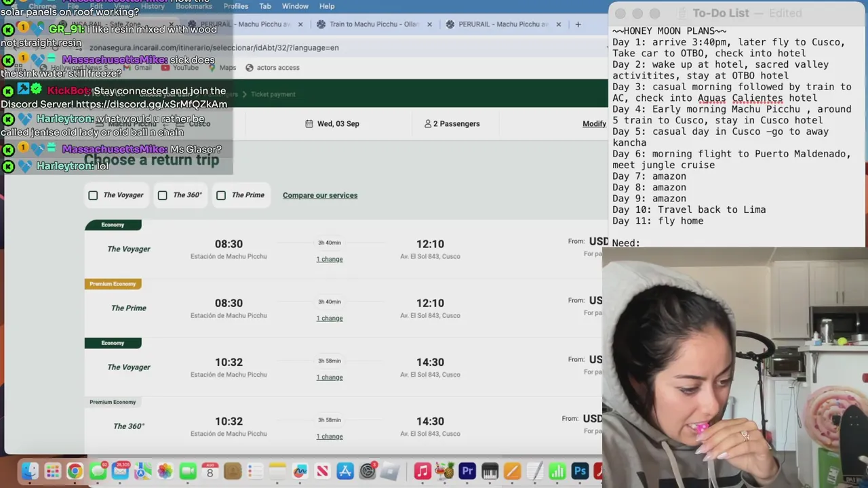
Task: Click the Chrome address bar URL
Action: point(214,47)
